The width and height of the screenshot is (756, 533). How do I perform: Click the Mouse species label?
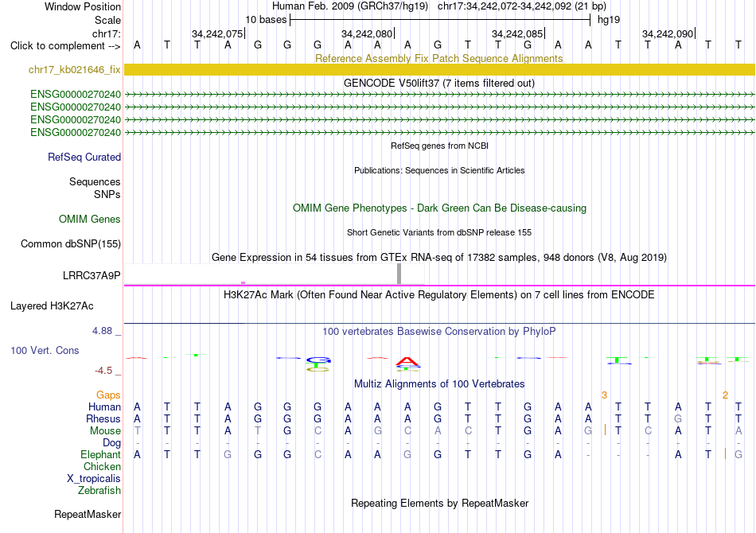point(106,431)
